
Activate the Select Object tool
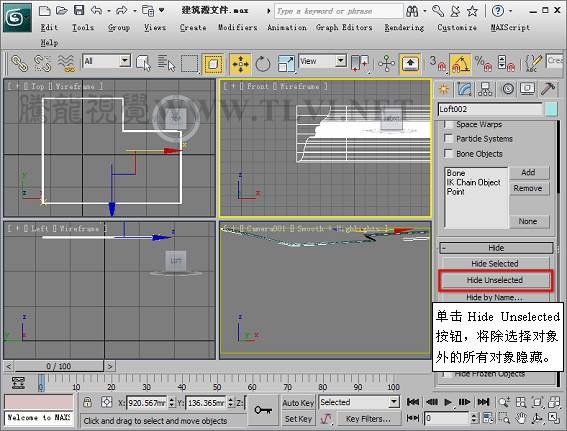coord(144,63)
